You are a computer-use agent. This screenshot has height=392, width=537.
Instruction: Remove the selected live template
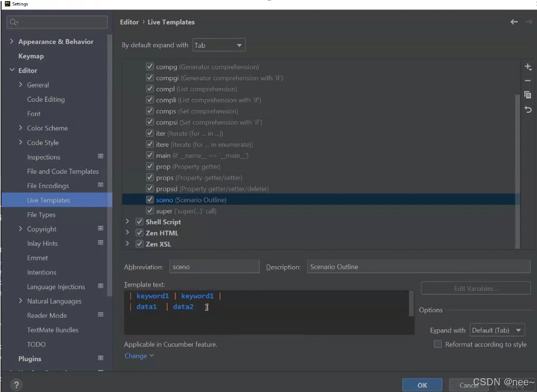click(x=528, y=80)
